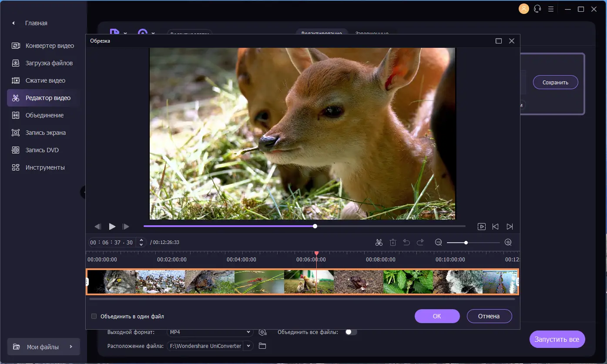Jump to the trim start marker
Image resolution: width=607 pixels, height=364 pixels.
[495, 227]
